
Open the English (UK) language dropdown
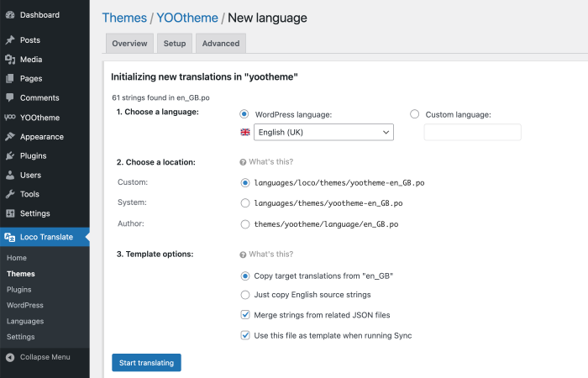coord(323,133)
